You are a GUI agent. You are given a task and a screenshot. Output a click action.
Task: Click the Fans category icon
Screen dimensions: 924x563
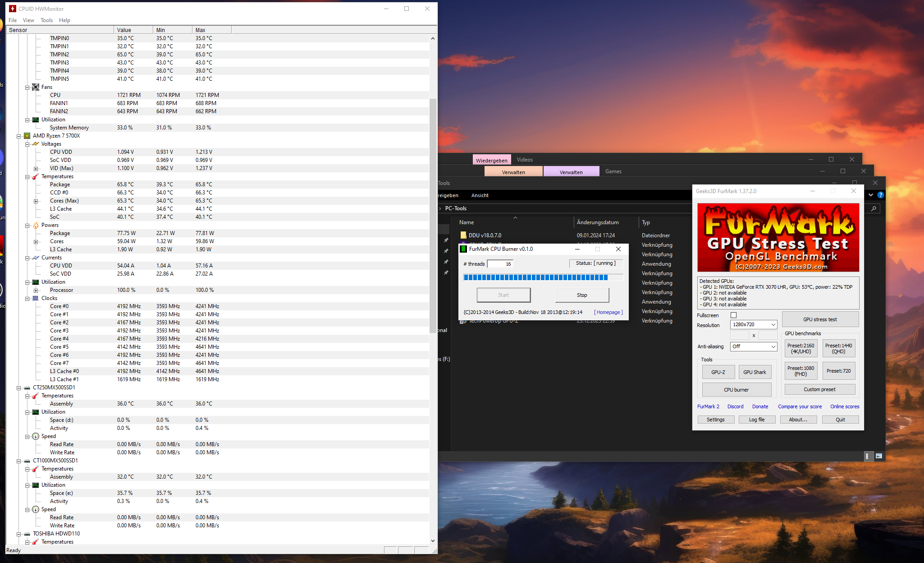pos(36,87)
